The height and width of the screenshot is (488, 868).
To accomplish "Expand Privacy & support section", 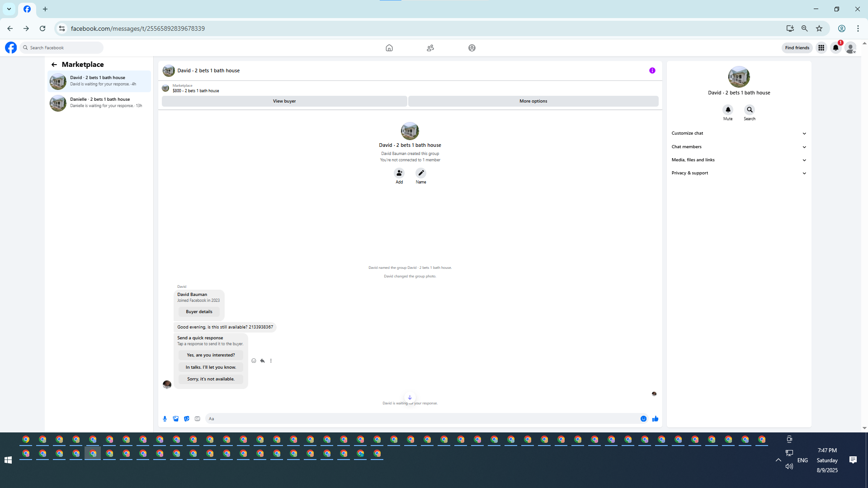I will (x=739, y=173).
